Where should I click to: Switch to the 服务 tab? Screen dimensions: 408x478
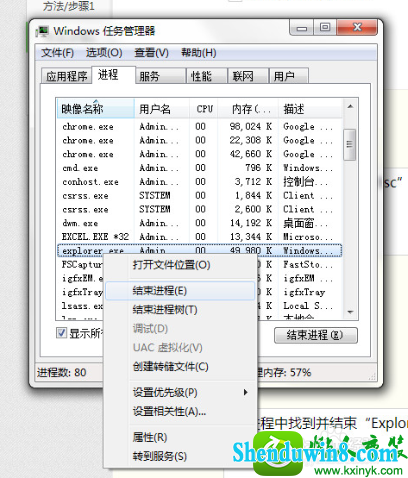[161, 76]
